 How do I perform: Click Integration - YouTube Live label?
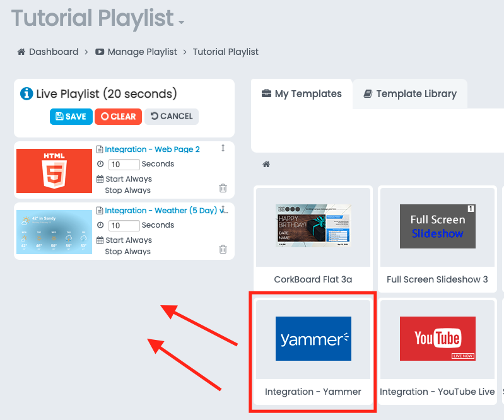437,392
